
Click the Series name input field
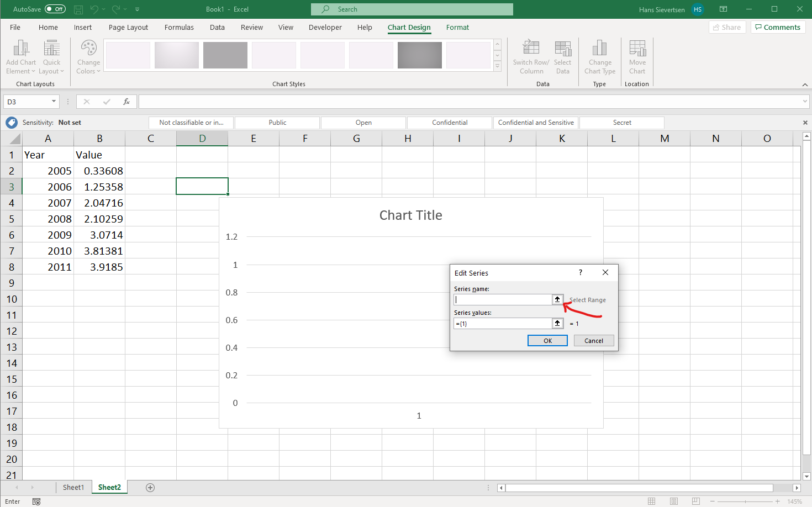tap(503, 299)
